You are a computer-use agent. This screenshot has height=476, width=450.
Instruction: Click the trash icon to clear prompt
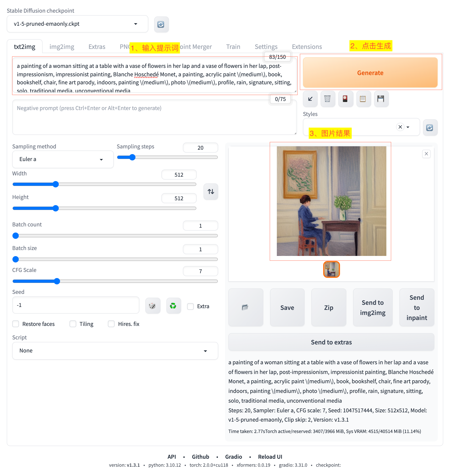tap(327, 99)
